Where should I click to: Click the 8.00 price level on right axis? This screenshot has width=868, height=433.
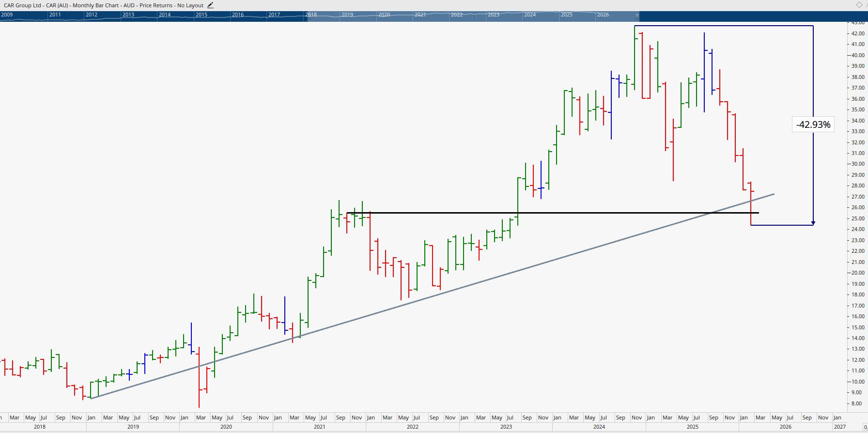pyautogui.click(x=856, y=403)
